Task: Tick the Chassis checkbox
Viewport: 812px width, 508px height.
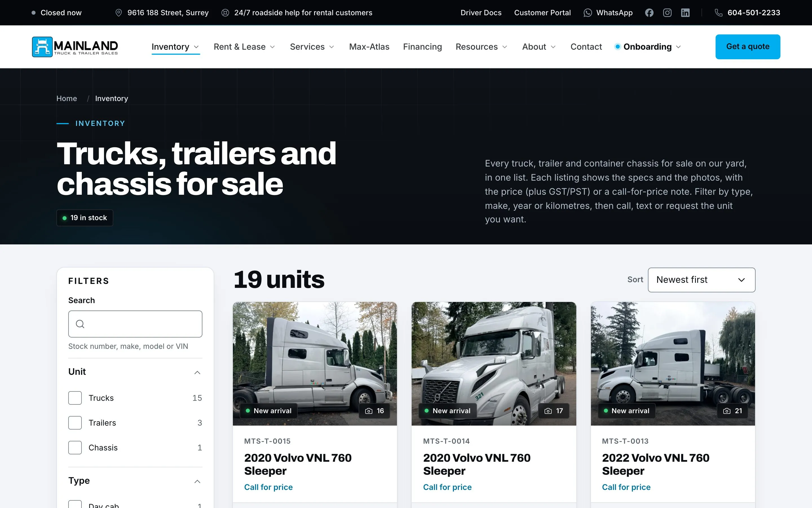Action: [x=75, y=448]
